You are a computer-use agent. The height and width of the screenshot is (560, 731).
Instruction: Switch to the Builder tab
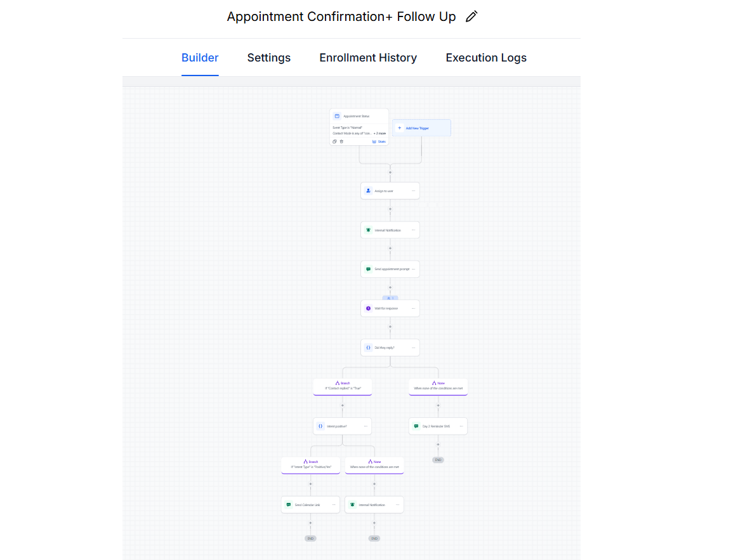200,58
